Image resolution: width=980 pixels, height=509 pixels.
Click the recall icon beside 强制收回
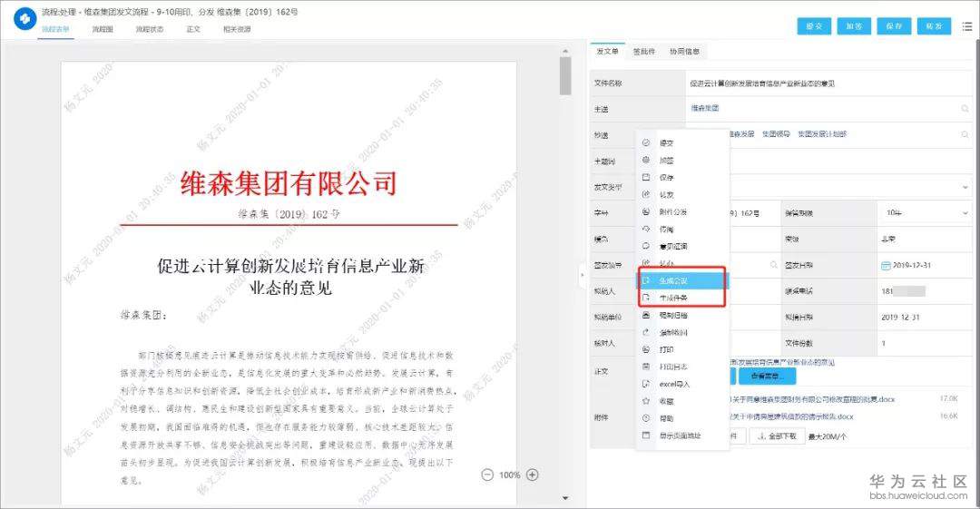coord(646,332)
